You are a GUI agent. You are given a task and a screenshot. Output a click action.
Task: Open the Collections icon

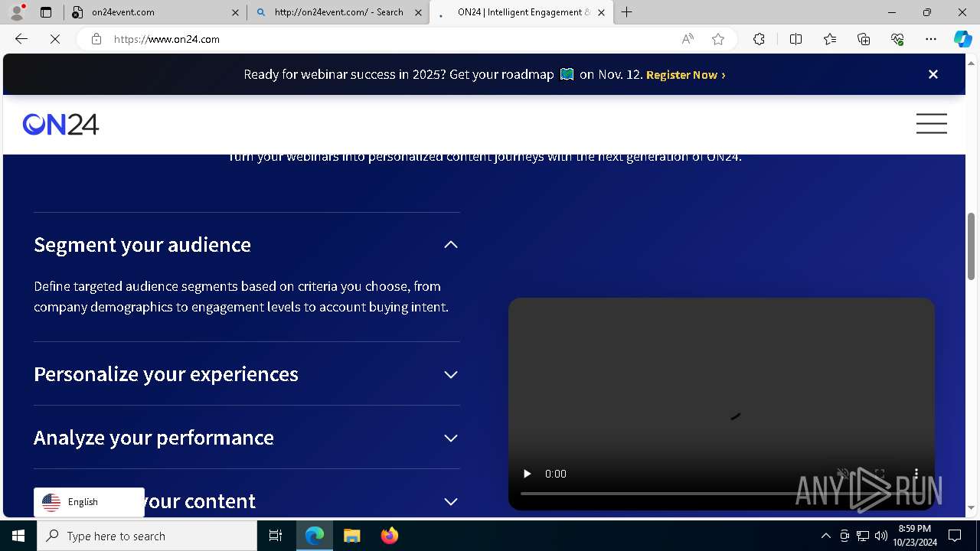(864, 39)
